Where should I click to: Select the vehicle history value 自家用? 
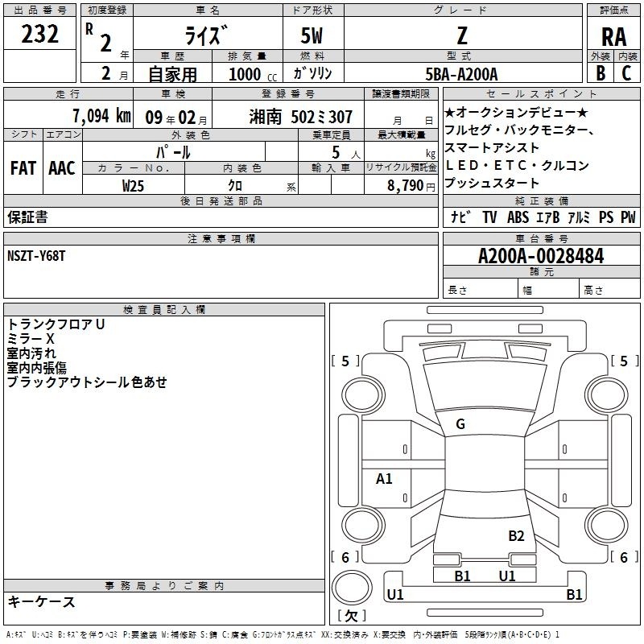click(x=172, y=74)
